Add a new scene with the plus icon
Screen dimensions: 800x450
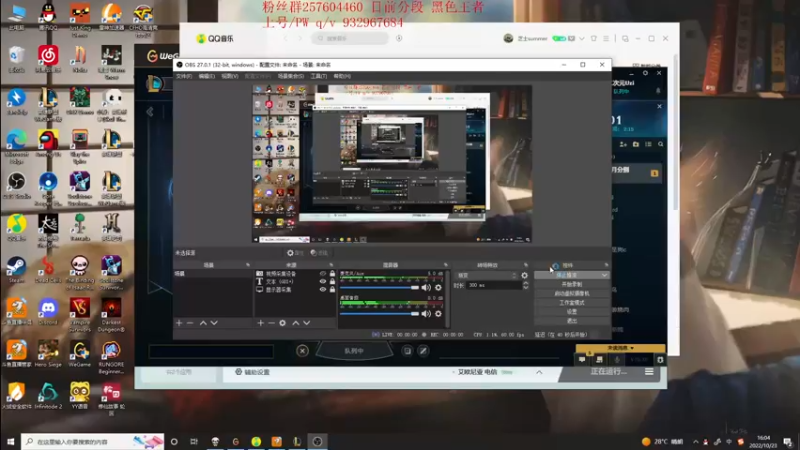[179, 323]
